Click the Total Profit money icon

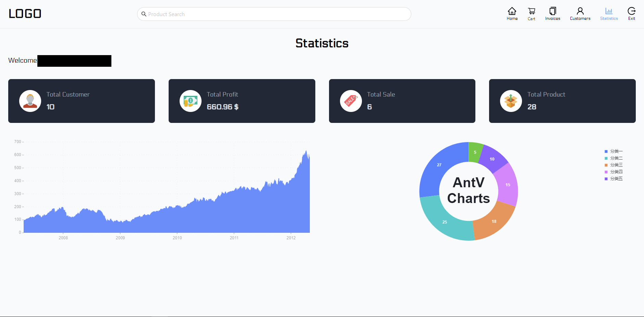coord(191,101)
